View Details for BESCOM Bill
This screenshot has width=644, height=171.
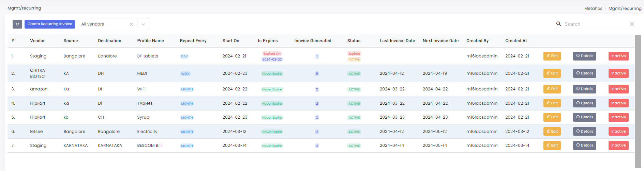click(585, 146)
